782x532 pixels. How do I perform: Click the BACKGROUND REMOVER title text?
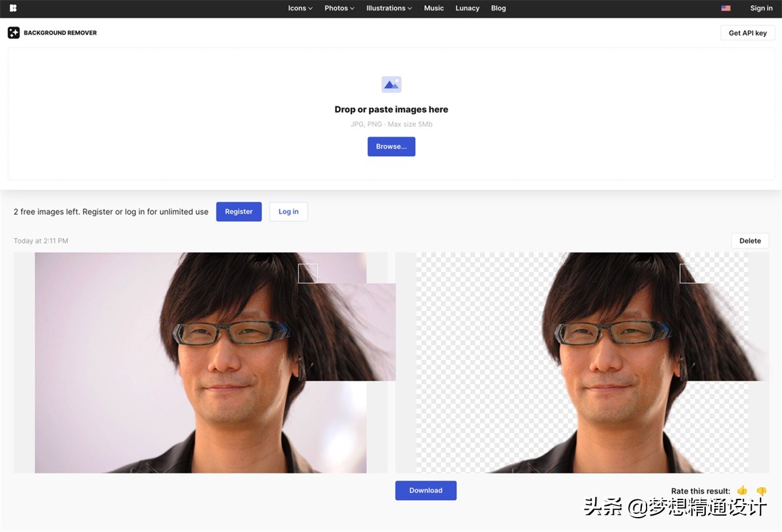[60, 33]
